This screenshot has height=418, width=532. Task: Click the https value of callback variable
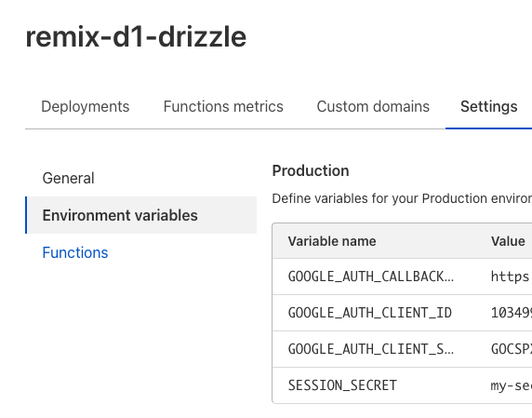pos(511,276)
